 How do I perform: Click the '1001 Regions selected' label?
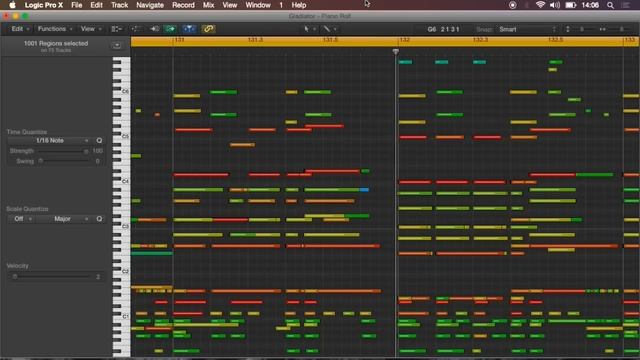click(x=56, y=43)
